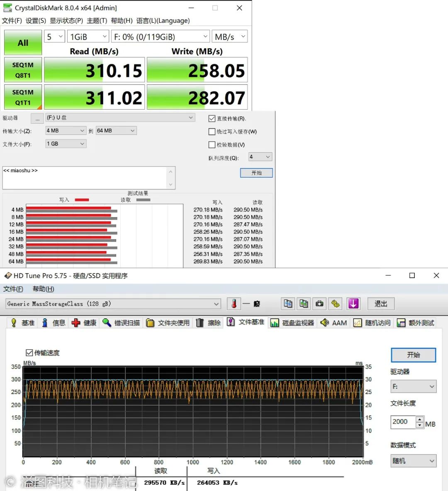Click the description box scrollbar down arrow
Image resolution: width=448 pixels, height=491 pixels.
(170, 184)
